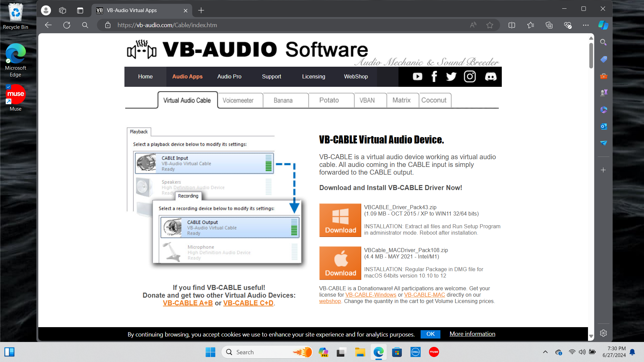Open the Facebook social icon
Viewport: 644px width, 362px height.
point(434,77)
